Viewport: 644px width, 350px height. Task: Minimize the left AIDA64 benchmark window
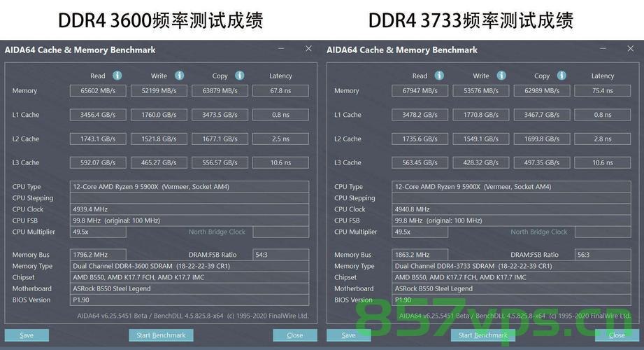click(x=281, y=48)
